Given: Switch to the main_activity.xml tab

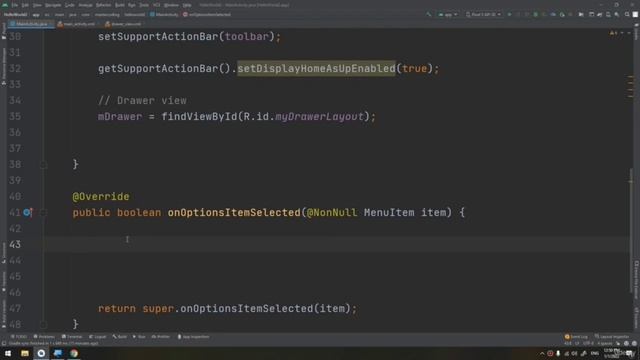Looking at the screenshot, I should 76,24.
